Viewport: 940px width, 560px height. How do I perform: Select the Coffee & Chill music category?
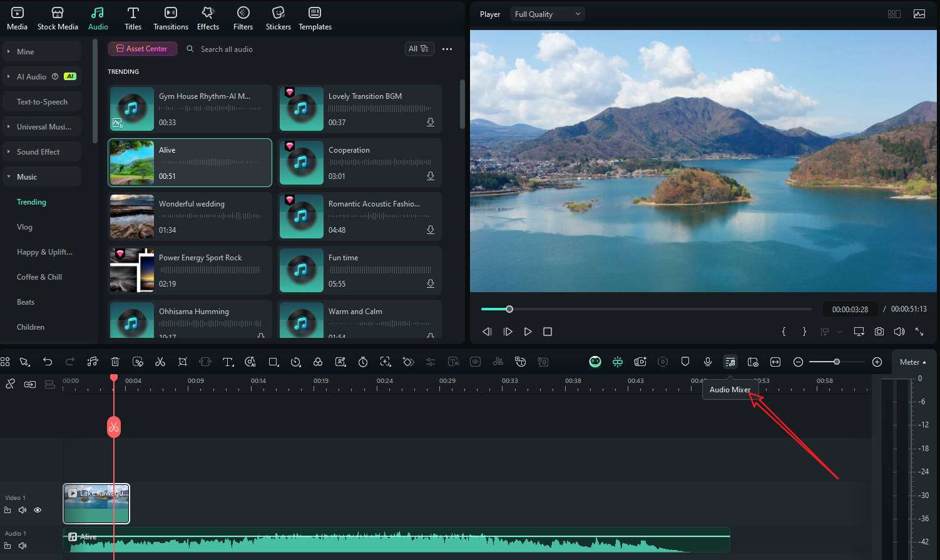coord(39,277)
